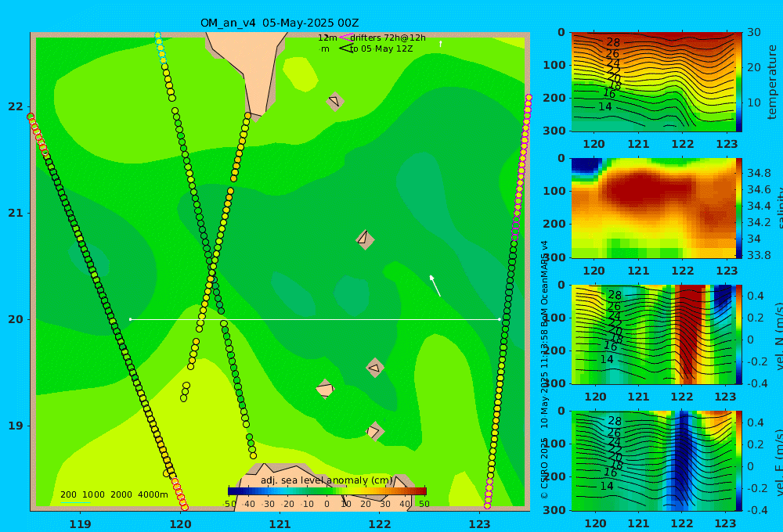Click the '200 1000 2000 4000m' depth legend
This screenshot has height=532, width=783.
[x=114, y=494]
